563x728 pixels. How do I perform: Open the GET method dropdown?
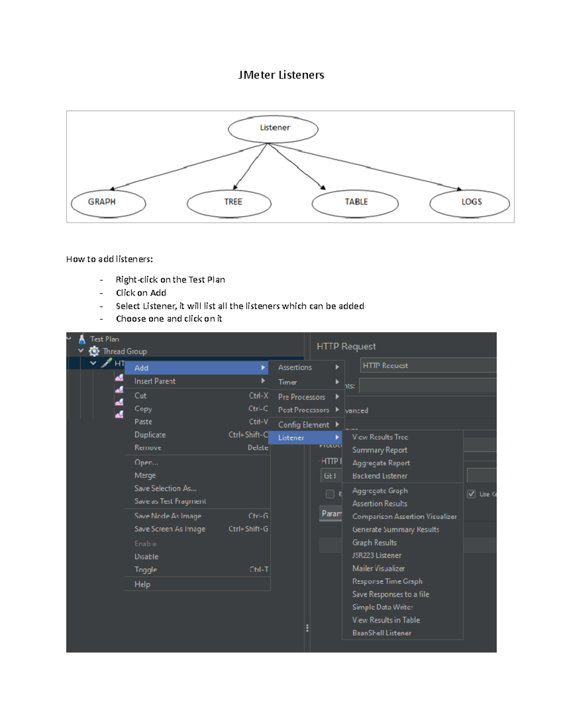tap(330, 475)
